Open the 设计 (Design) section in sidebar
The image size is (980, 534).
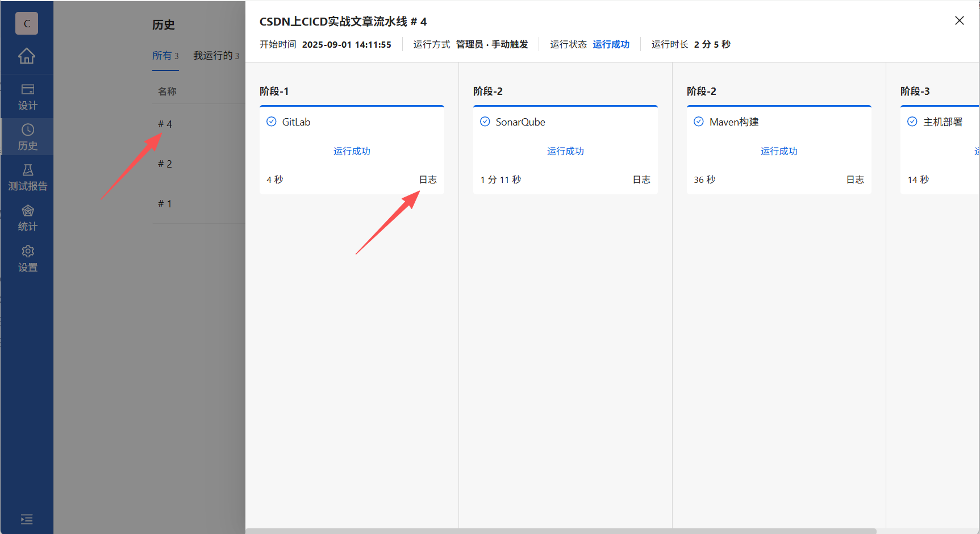pyautogui.click(x=27, y=95)
